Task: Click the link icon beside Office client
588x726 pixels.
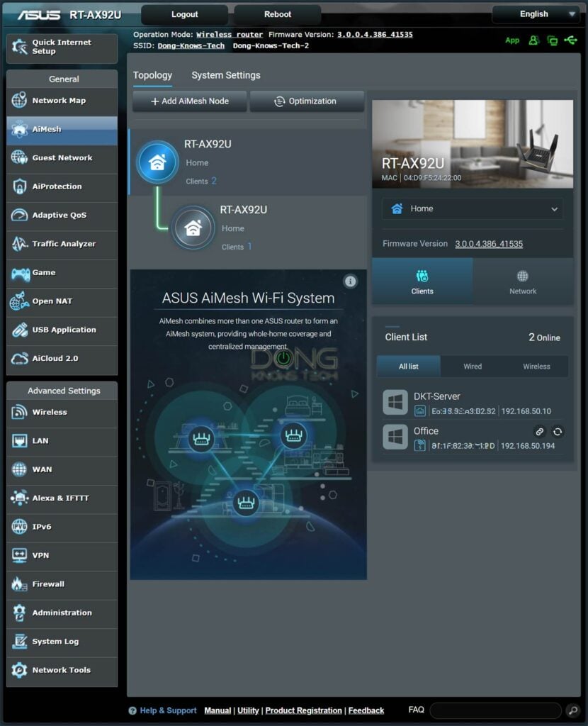Action: click(x=539, y=432)
